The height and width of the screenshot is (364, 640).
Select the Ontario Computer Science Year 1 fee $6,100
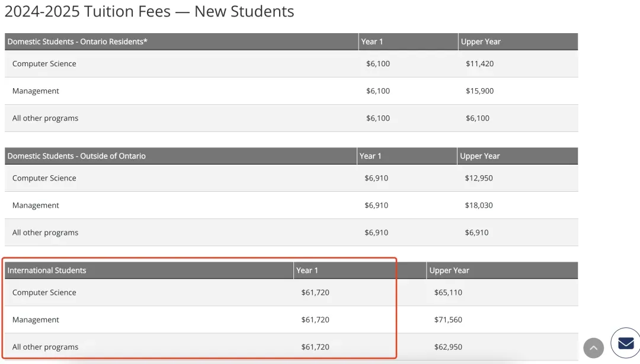click(x=378, y=63)
